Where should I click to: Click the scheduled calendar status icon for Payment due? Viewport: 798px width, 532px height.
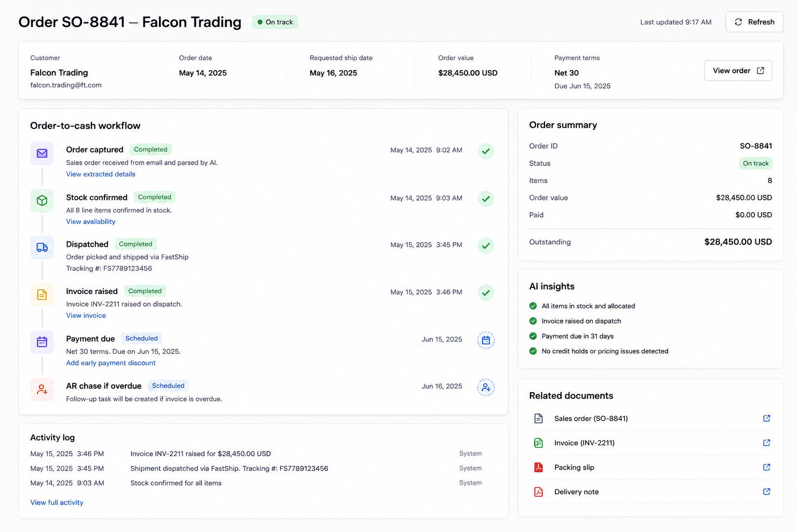486,340
